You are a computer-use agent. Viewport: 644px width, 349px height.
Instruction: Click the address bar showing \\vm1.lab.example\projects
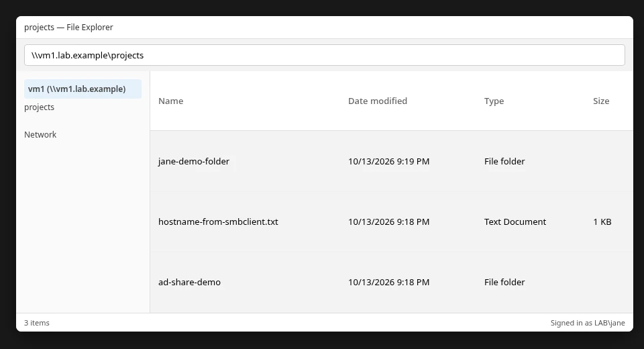(325, 55)
